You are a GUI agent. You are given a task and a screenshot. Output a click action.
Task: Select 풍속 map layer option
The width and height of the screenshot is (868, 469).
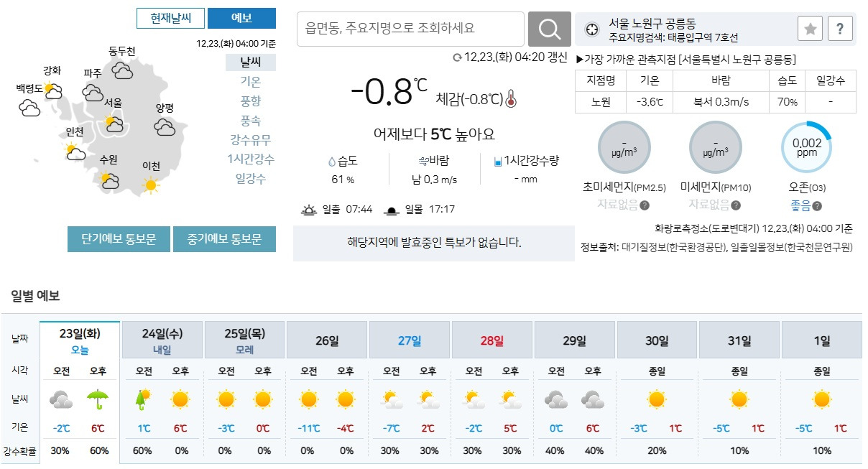251,121
